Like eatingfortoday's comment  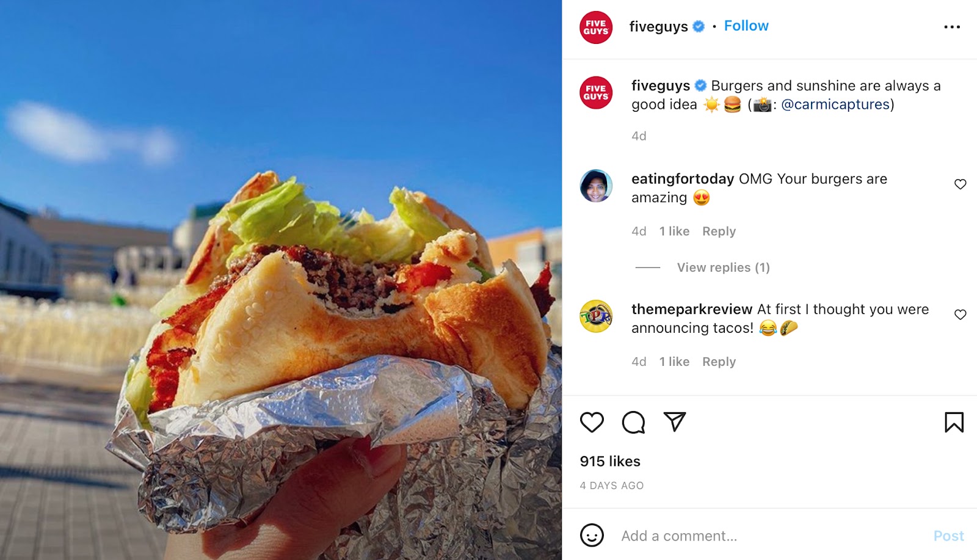coord(960,184)
